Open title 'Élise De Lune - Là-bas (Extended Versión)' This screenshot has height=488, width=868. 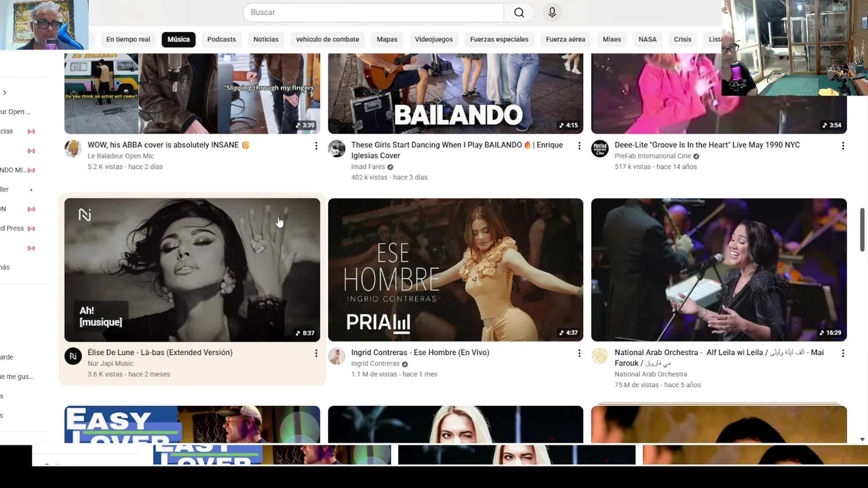(x=160, y=352)
